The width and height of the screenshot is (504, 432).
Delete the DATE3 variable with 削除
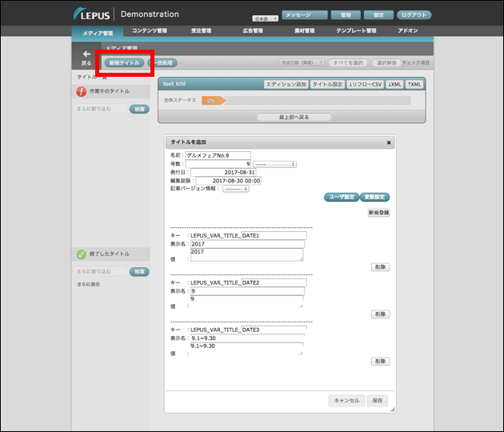[x=380, y=362]
